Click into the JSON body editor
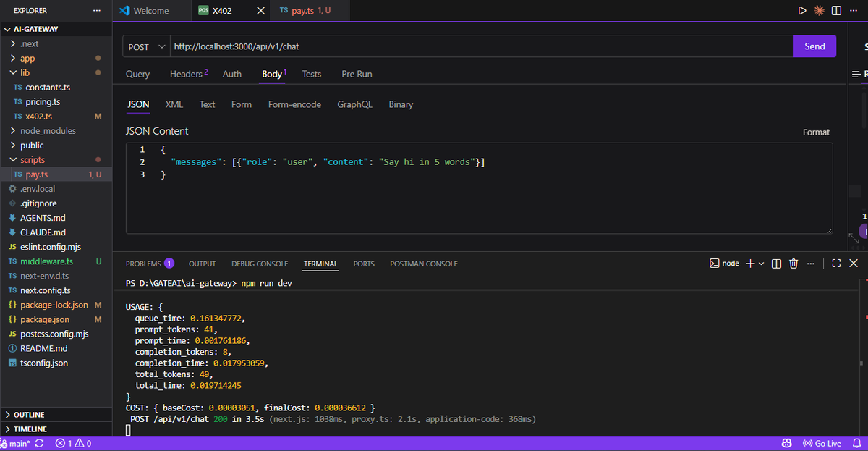Image resolution: width=868 pixels, height=451 pixels. tap(479, 188)
